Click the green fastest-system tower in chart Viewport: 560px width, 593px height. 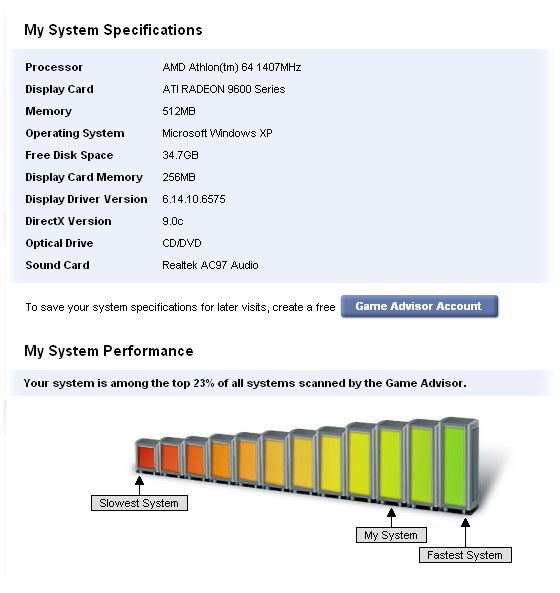(459, 465)
